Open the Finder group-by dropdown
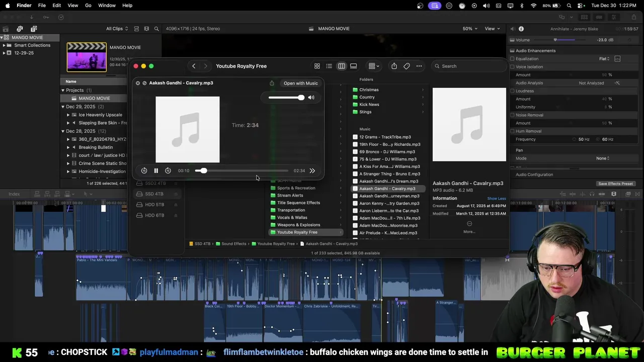644x362 pixels. point(374,66)
